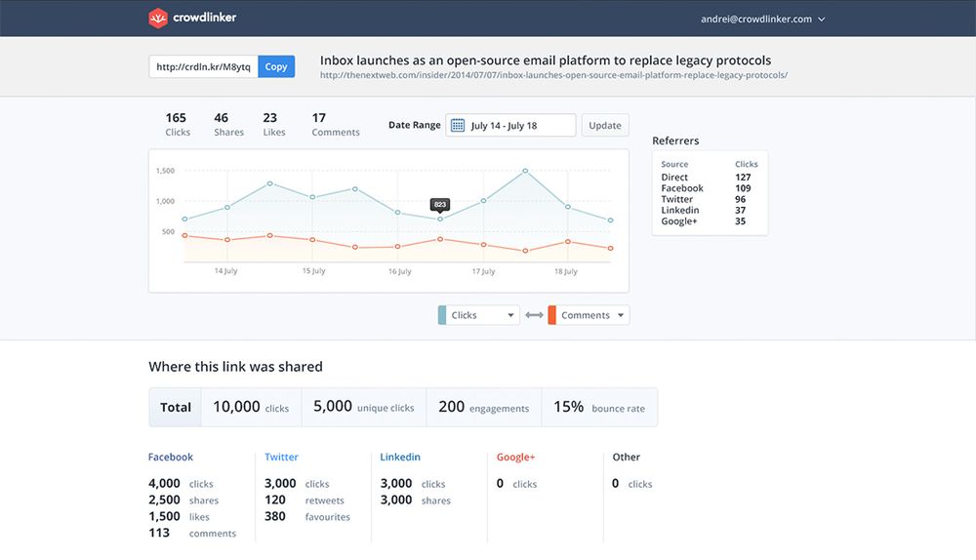Expand the Comments metric dropdown
This screenshot has width=976, height=560.
pyautogui.click(x=620, y=315)
